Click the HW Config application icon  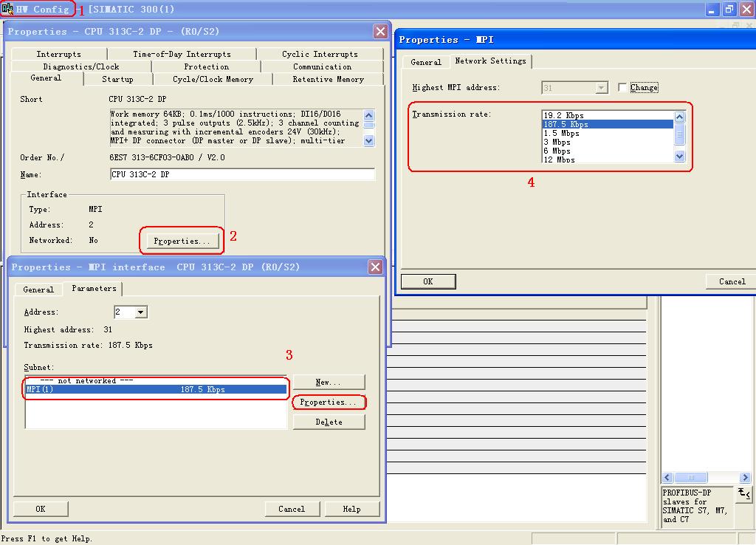coord(7,9)
